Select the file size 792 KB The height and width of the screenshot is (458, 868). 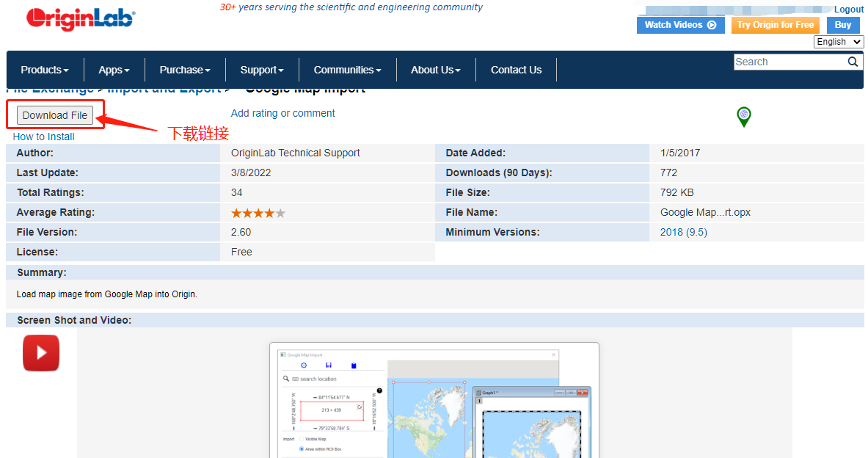tap(677, 192)
